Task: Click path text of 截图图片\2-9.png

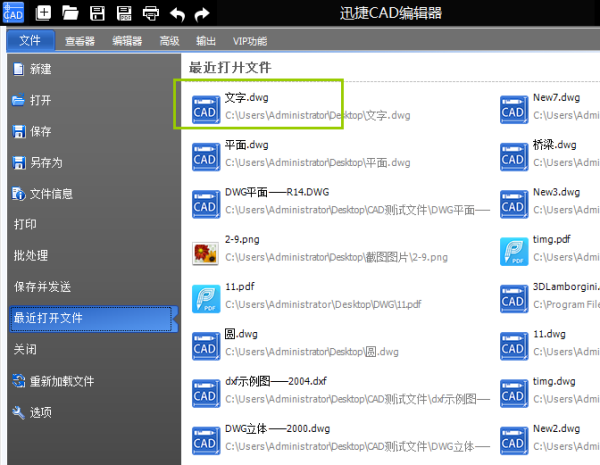Action: (336, 257)
